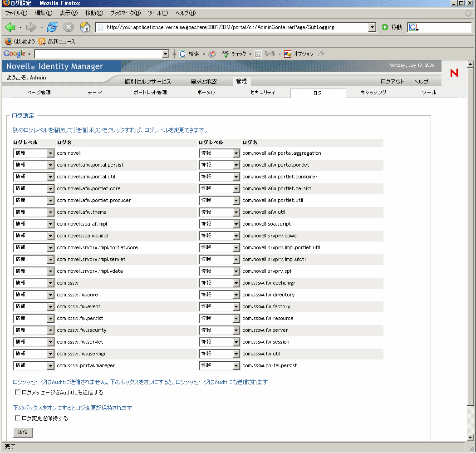Select the ポートレット管理 sub-tab
This screenshot has width=476, height=453.
point(150,92)
